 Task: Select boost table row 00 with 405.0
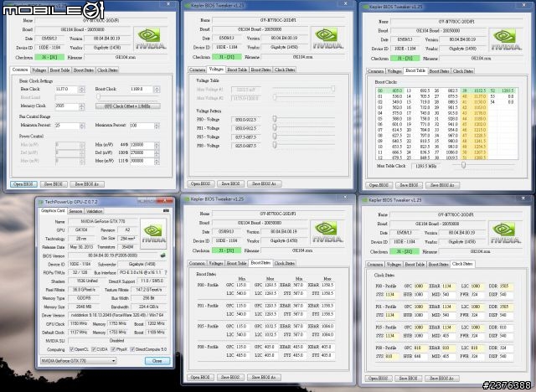coord(389,91)
